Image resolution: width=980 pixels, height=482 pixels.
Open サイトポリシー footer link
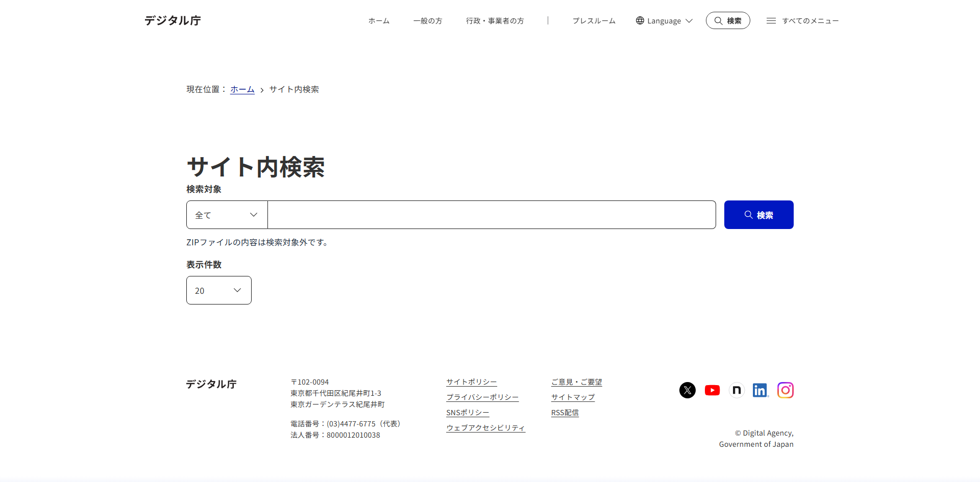tap(472, 382)
